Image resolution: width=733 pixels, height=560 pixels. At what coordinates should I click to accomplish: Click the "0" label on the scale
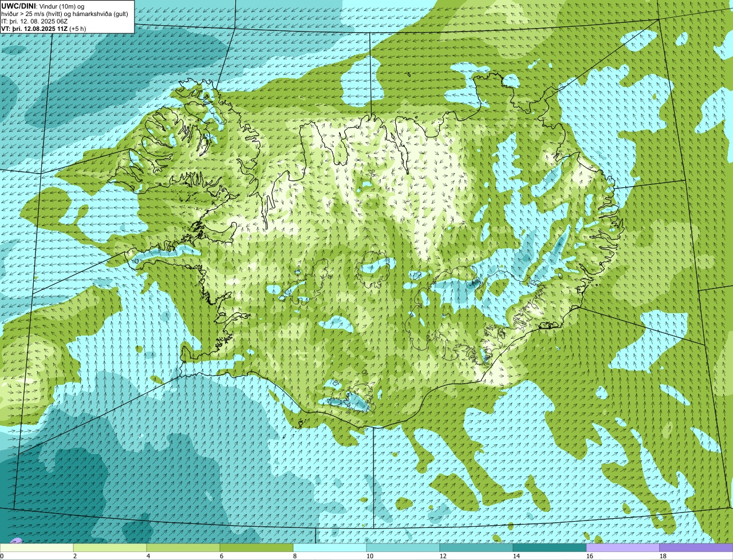[2, 556]
